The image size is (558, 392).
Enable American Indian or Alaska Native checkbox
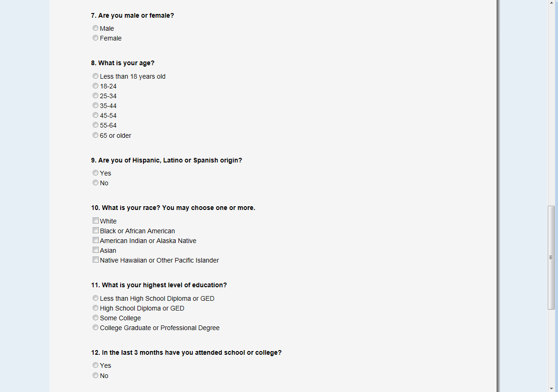95,240
